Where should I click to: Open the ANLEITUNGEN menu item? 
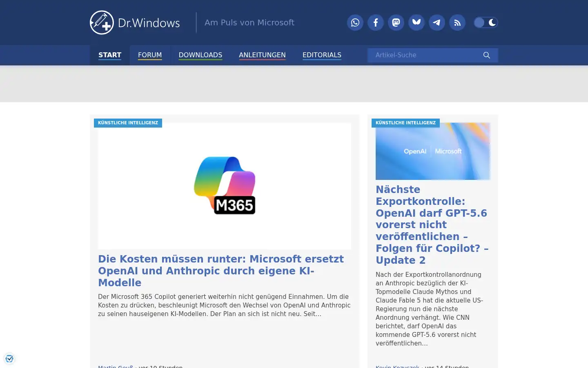(262, 55)
